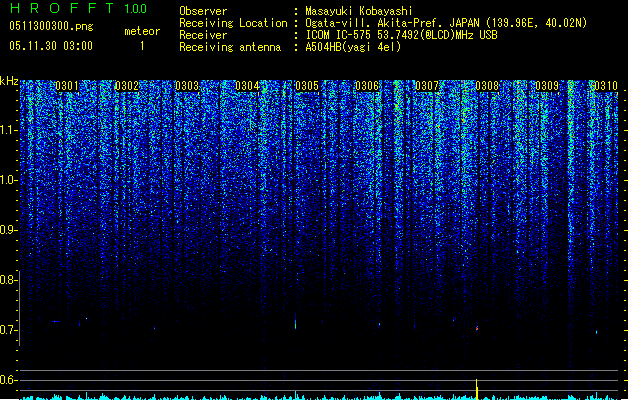Click the 0309 time marker
The image size is (629, 400).
(x=547, y=86)
